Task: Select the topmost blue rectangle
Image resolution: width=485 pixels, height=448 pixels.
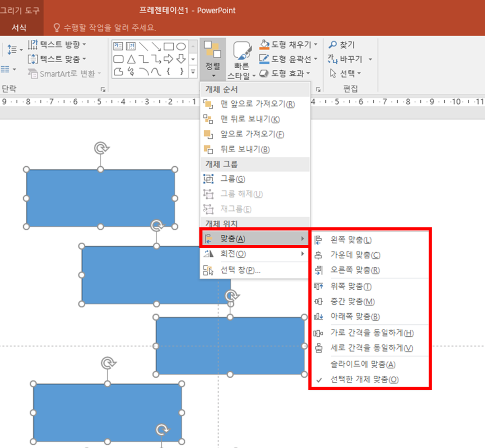Action: (x=101, y=198)
